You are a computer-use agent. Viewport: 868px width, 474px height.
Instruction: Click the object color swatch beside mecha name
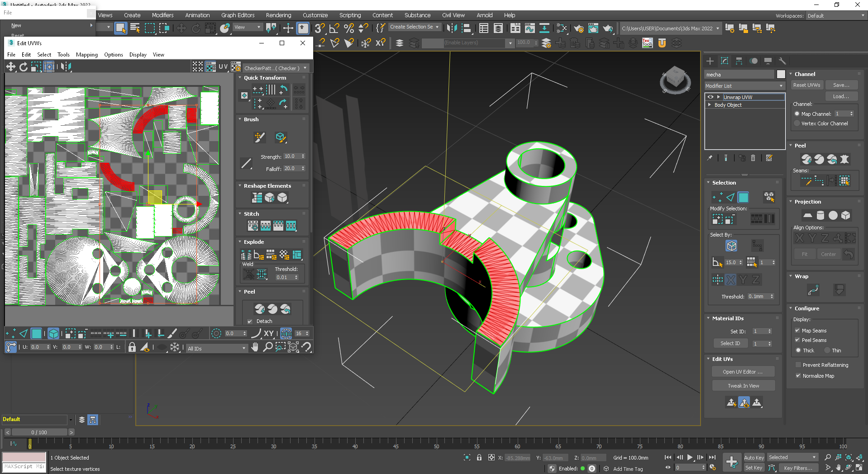(x=781, y=74)
